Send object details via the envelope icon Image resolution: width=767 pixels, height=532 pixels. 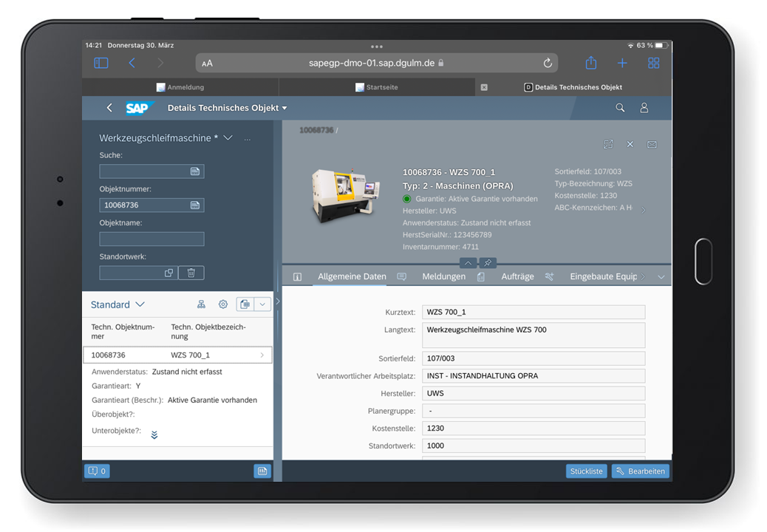click(652, 144)
